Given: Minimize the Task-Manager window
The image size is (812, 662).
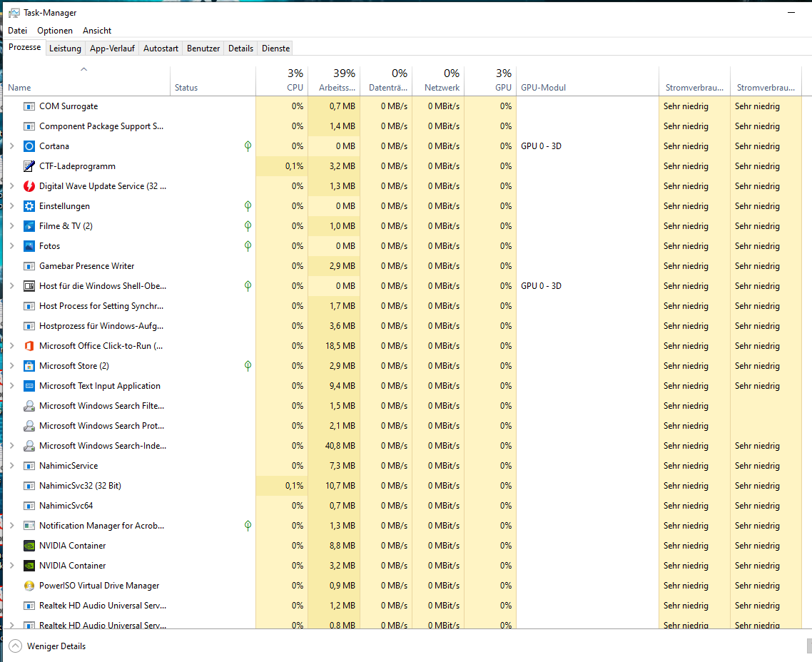Looking at the screenshot, I should 791,12.
